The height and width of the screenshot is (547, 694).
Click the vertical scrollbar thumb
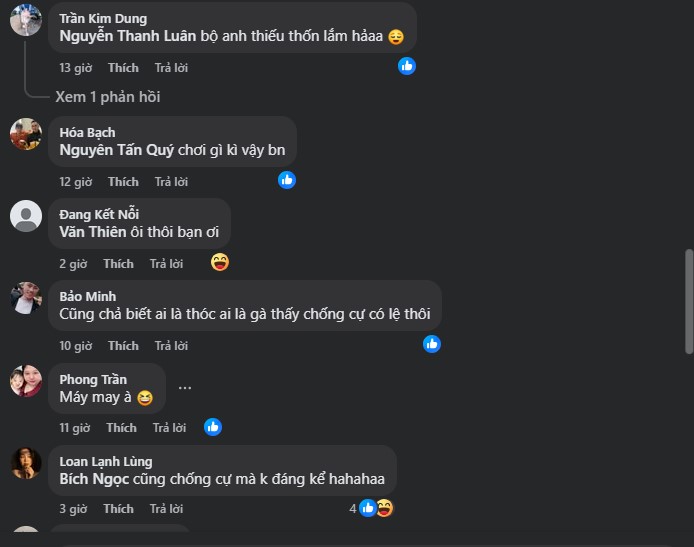pyautogui.click(x=688, y=300)
